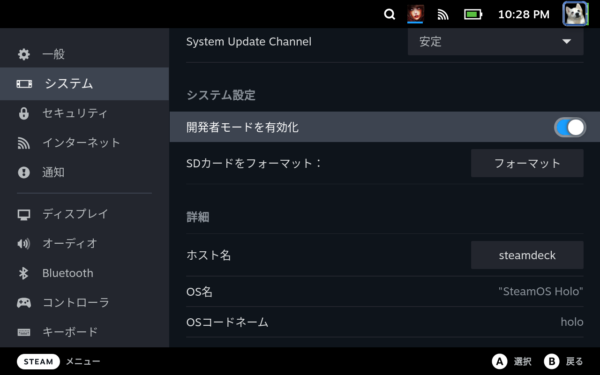This screenshot has height=375, width=600.
Task: Click the メニュー label at bottom
Action: (x=83, y=362)
